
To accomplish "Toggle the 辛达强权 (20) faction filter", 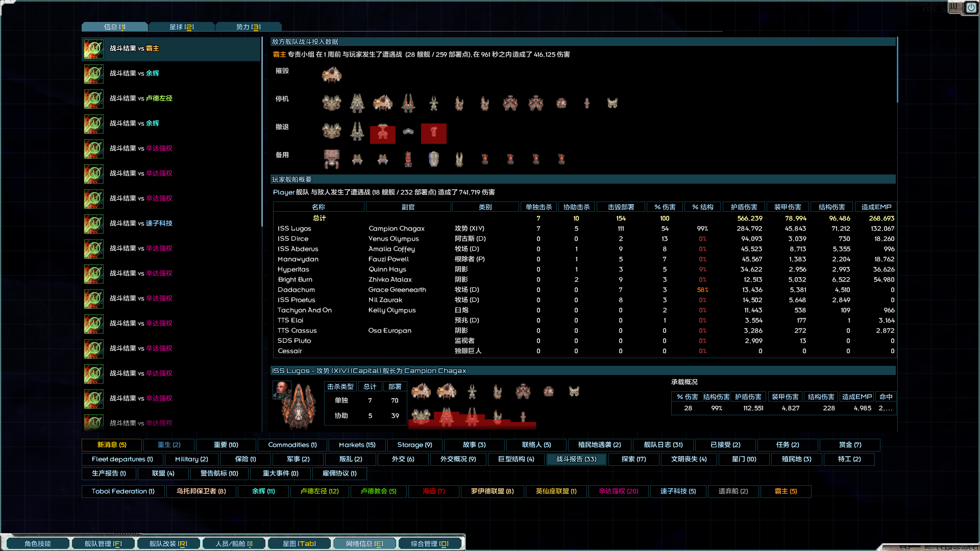I will 618,491.
